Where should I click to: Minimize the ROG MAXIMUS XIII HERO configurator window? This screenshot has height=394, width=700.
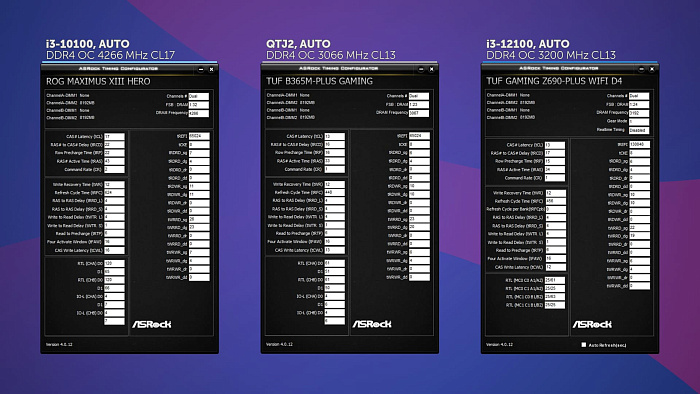point(201,69)
